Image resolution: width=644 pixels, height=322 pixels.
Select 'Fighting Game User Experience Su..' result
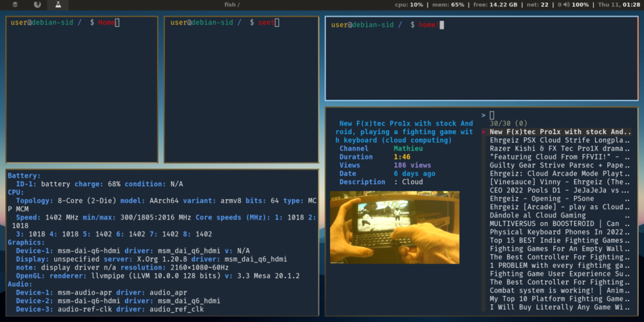[x=560, y=274]
